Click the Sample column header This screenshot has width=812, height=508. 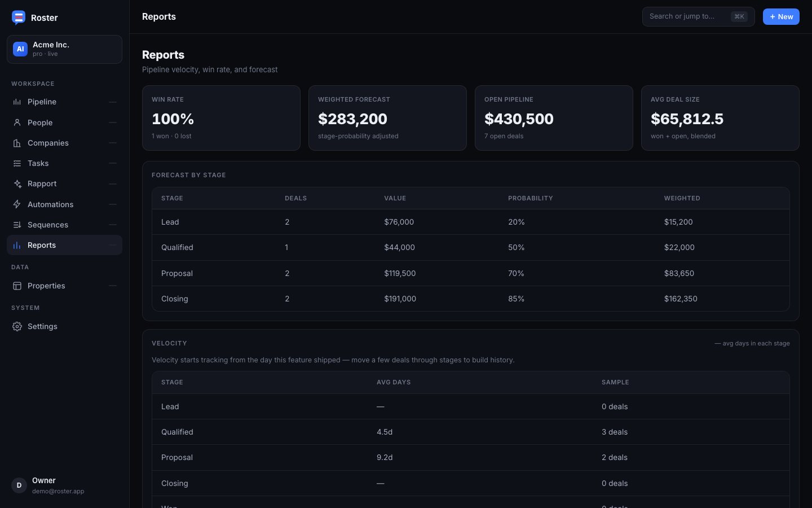coord(615,382)
